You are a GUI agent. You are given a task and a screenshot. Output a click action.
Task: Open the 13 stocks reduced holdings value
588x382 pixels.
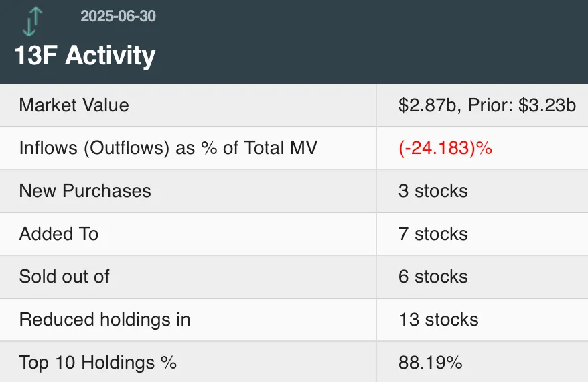(438, 320)
